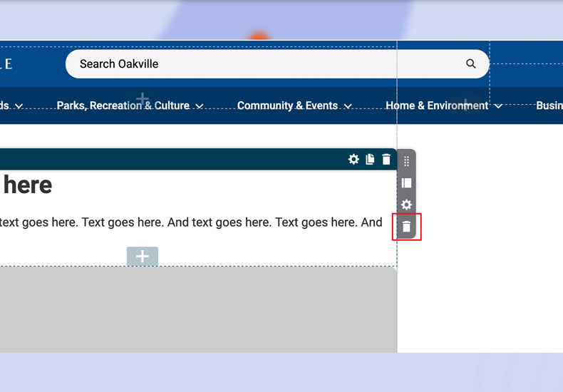Expand Parks, Recreation & Culture chevron
Screen dimensions: 563x392
[x=200, y=106]
